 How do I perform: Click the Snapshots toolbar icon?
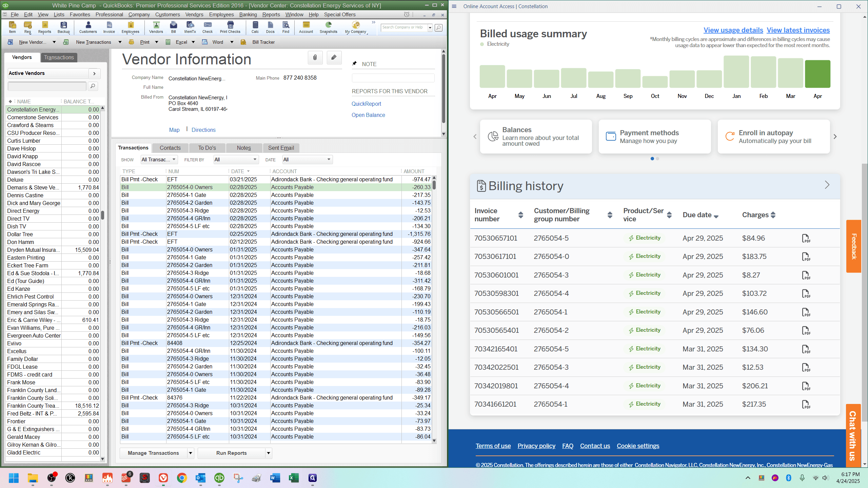click(x=328, y=27)
